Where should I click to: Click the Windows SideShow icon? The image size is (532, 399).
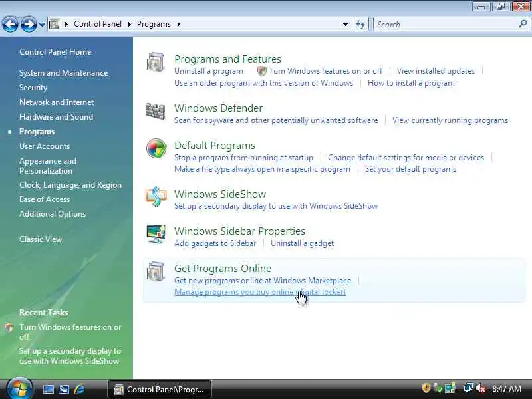(x=156, y=197)
